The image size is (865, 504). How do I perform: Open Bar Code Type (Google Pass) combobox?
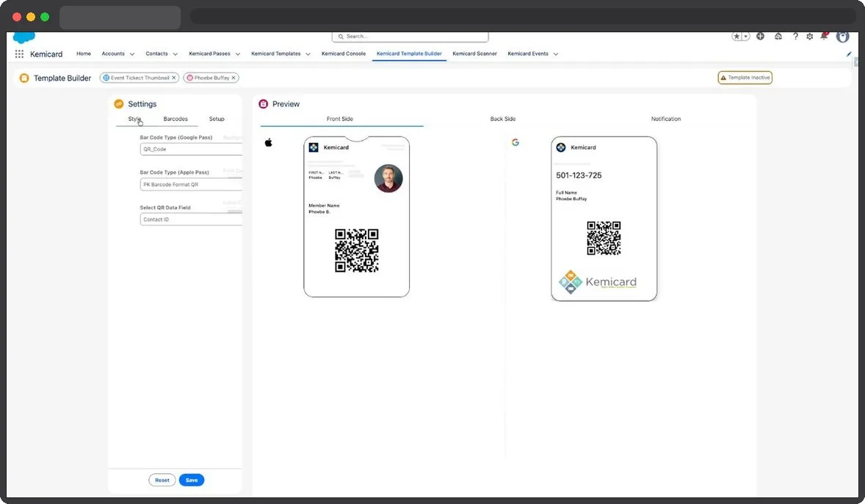pyautogui.click(x=191, y=149)
